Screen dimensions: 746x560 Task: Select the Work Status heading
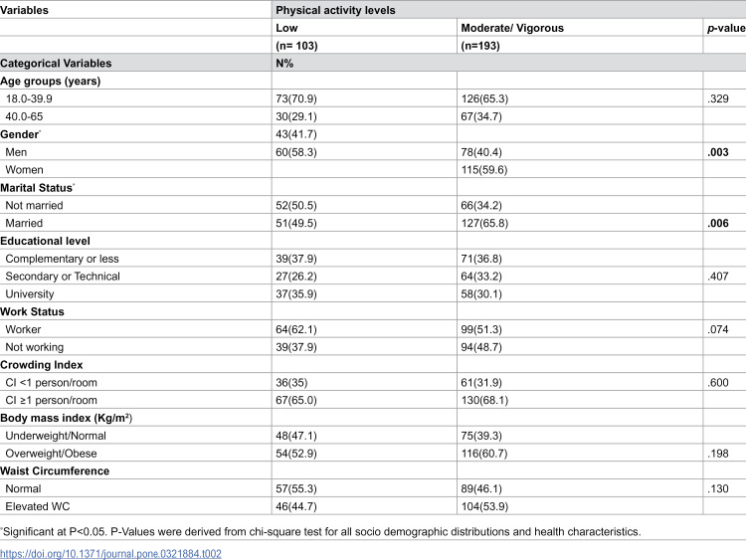pos(32,311)
